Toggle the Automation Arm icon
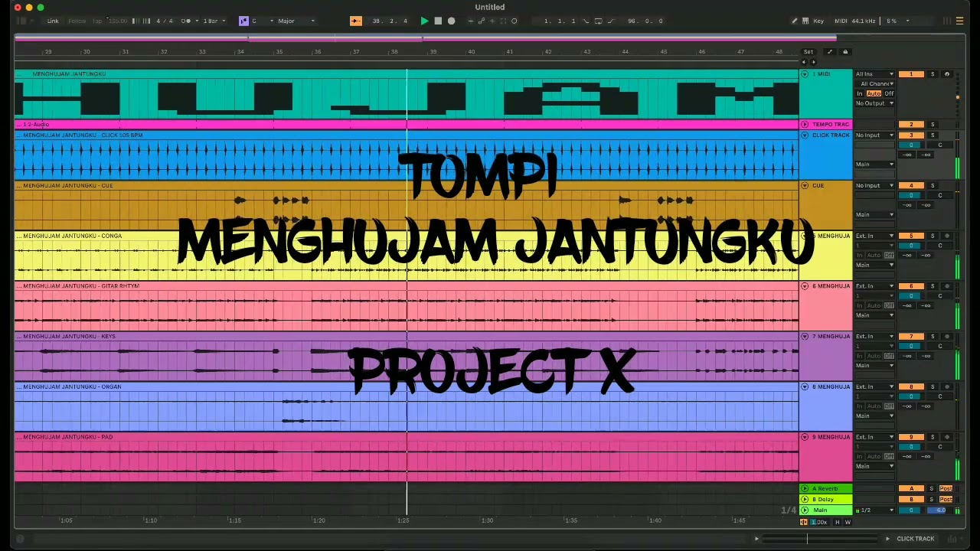The height and width of the screenshot is (551, 980). [481, 21]
